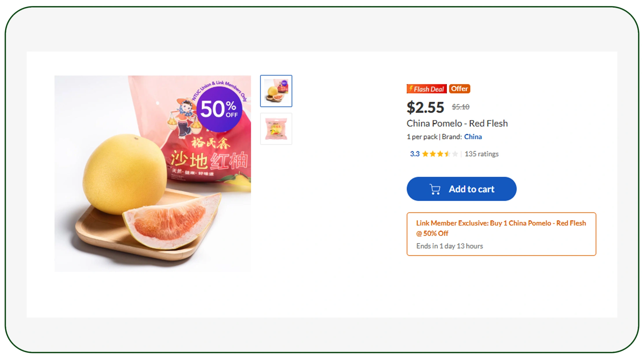This screenshot has height=359, width=644.
Task: Open the China brand link
Action: (x=473, y=137)
